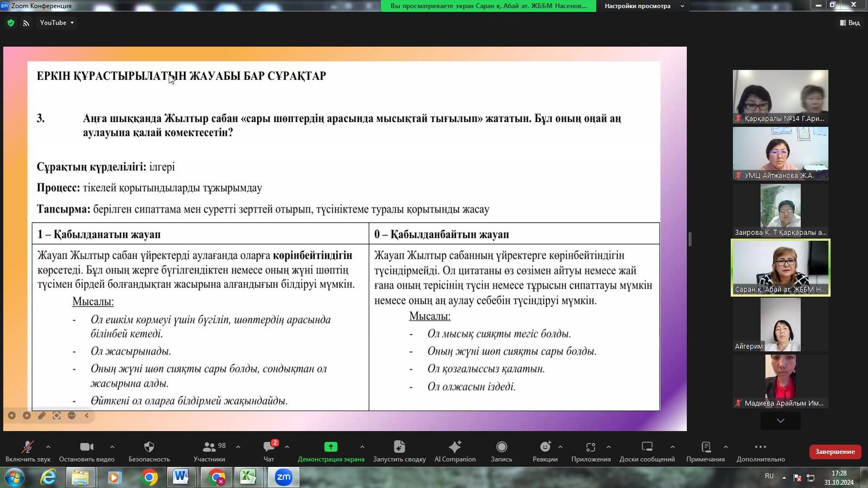Open the Security (Безопасность) shield icon

click(149, 447)
